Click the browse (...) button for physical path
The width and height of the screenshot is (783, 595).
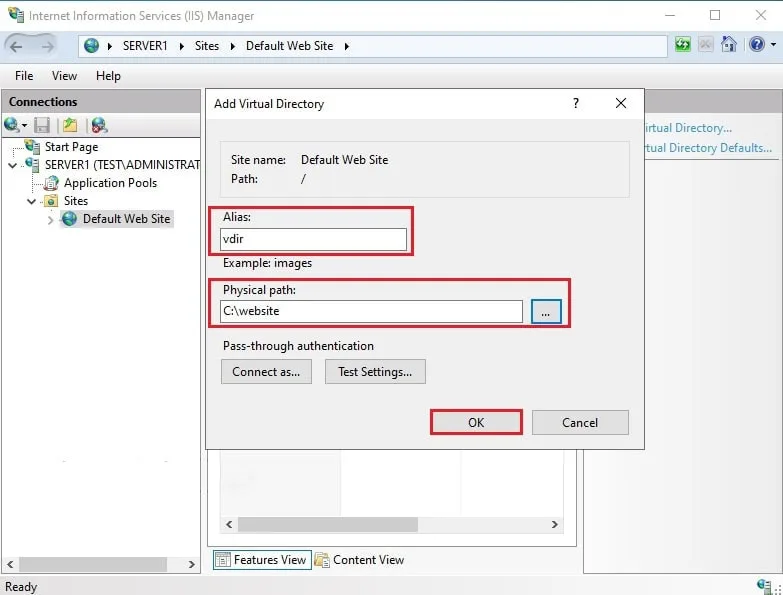(546, 311)
